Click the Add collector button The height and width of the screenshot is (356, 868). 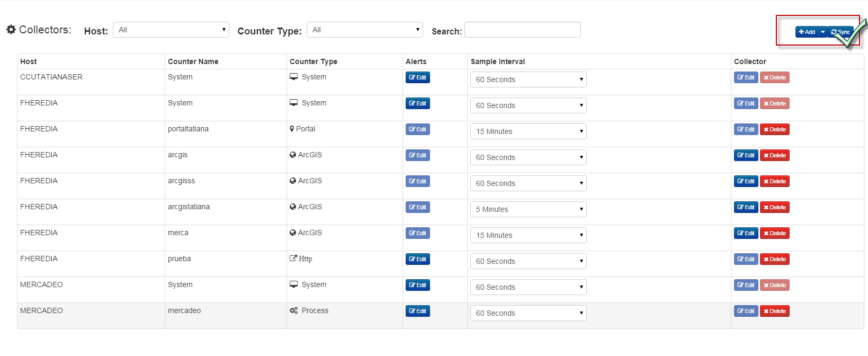click(x=807, y=32)
